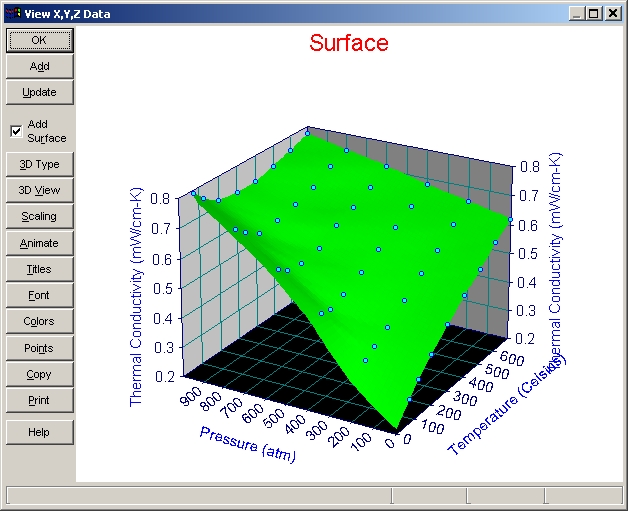Open the Colors settings

39,321
